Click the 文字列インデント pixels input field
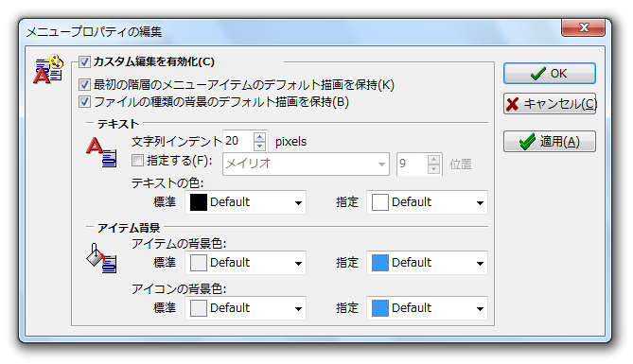 pos(238,141)
